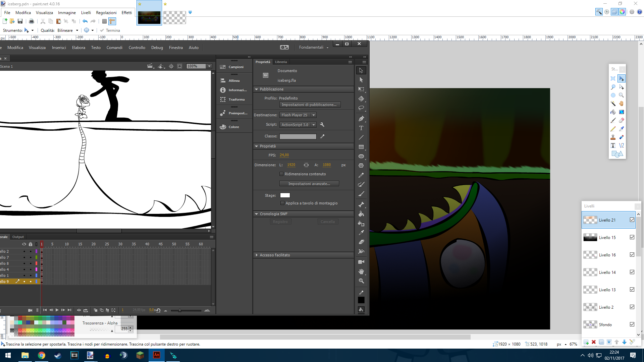Activate the Hand tool in Animate toolbar
This screenshot has height=362, width=644.
pos(361,271)
